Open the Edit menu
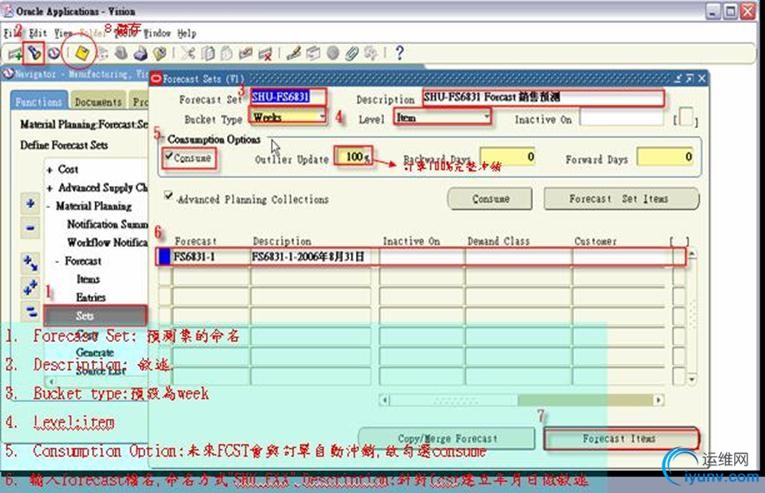The height and width of the screenshot is (493, 765). (x=38, y=33)
